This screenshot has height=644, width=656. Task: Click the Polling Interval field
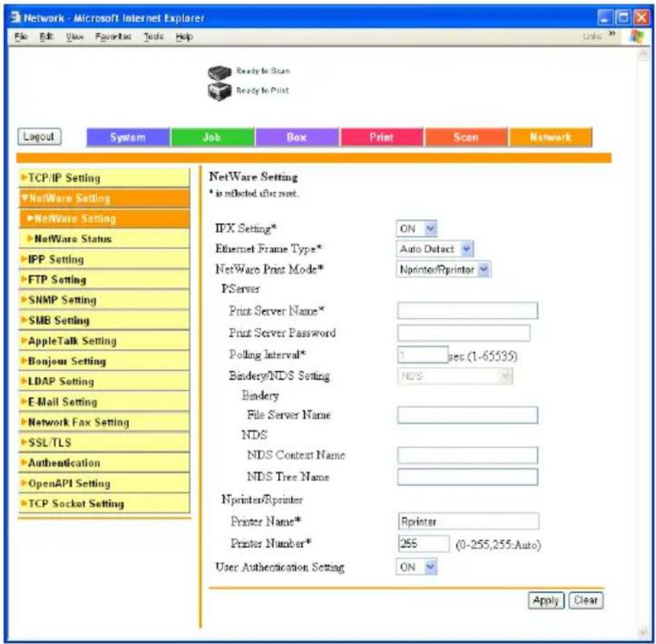[423, 355]
